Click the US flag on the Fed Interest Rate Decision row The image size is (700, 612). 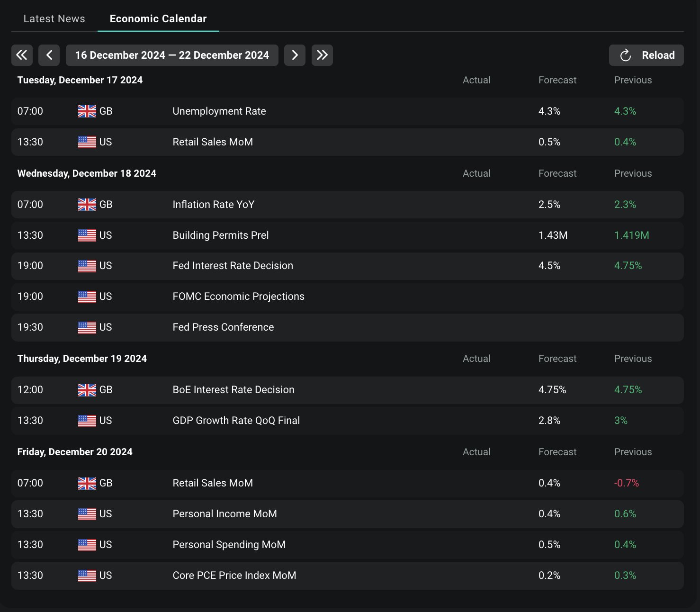(87, 266)
